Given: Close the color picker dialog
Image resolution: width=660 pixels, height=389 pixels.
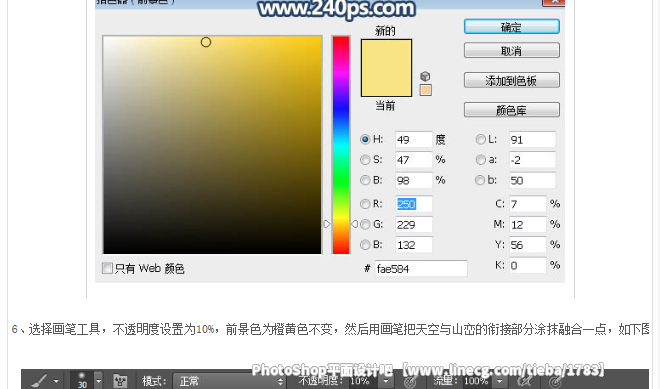Looking at the screenshot, I should coord(554,3).
